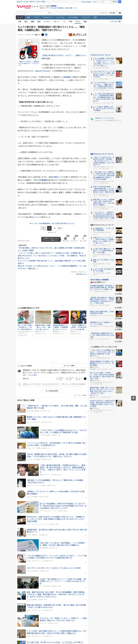Click the web search magnifier button
The width and height of the screenshot is (138, 644).
120,2
